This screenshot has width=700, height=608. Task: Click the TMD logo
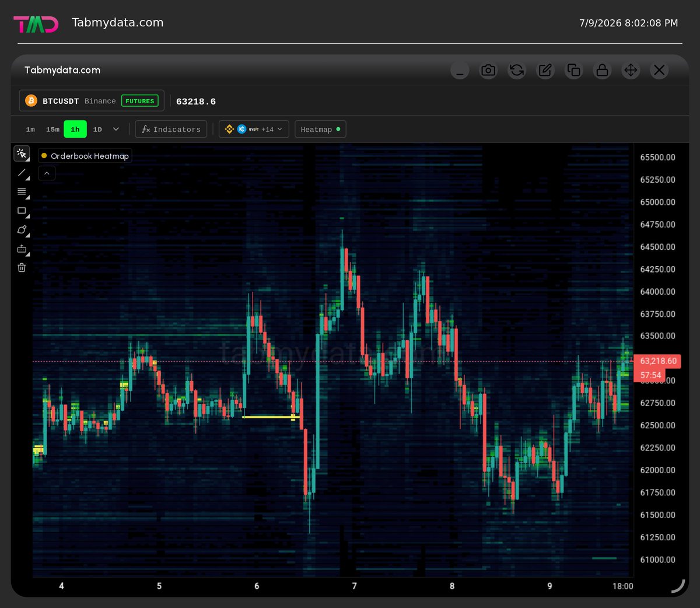36,24
